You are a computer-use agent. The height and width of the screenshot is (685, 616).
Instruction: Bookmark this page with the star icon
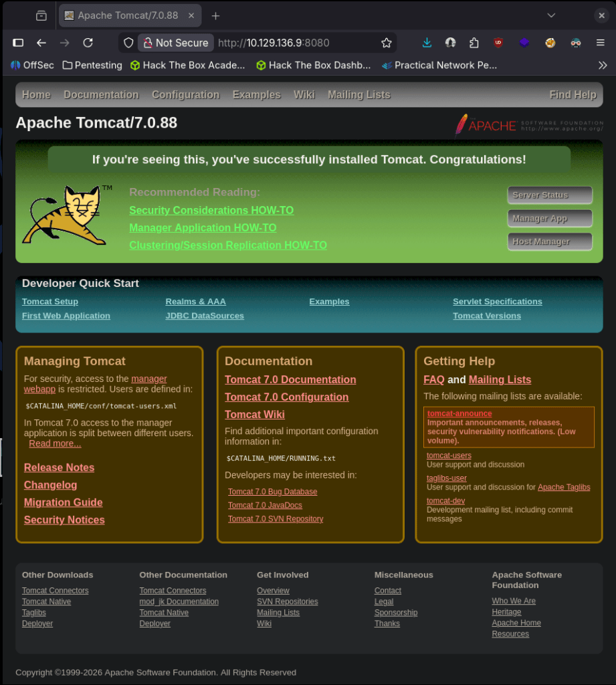pos(386,43)
